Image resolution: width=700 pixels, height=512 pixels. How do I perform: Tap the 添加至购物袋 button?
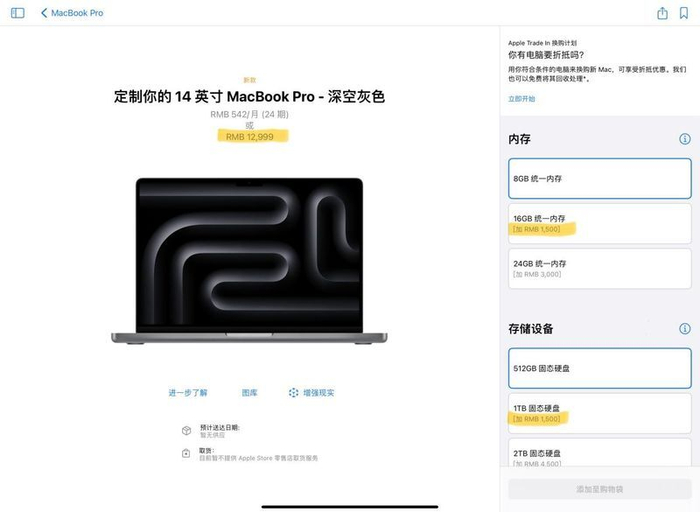[x=600, y=489]
